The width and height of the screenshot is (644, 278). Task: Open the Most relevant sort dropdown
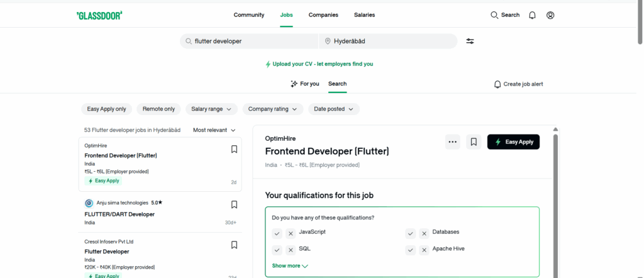[x=214, y=130]
